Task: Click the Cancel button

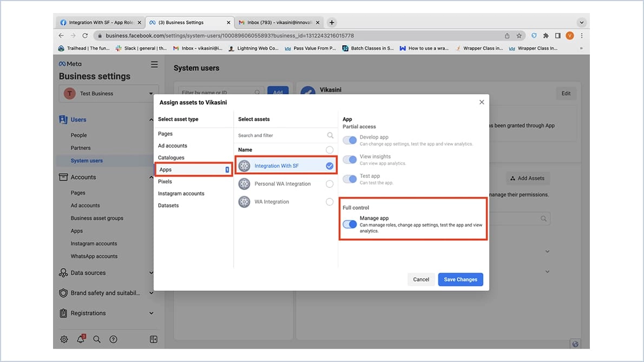Action: pyautogui.click(x=421, y=279)
